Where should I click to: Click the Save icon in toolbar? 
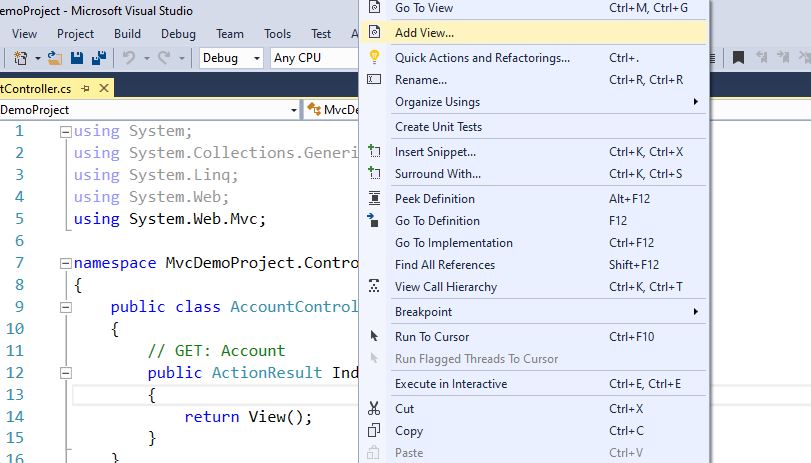[77, 58]
